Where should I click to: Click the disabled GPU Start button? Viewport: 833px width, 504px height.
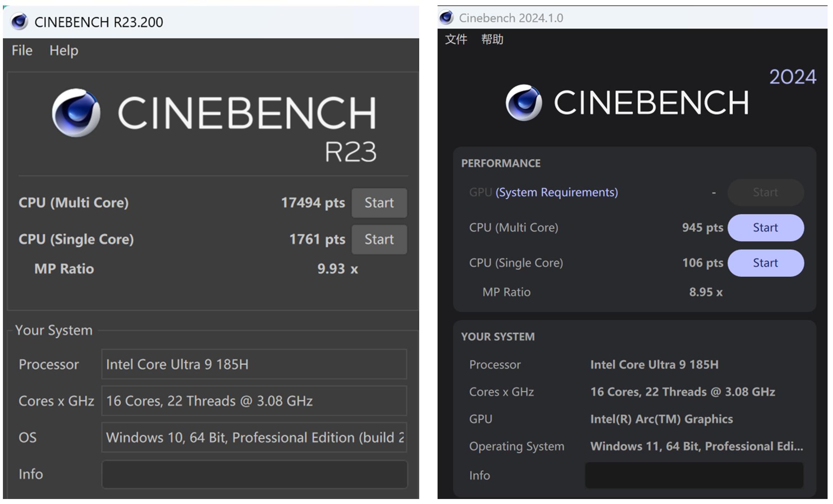click(x=765, y=192)
